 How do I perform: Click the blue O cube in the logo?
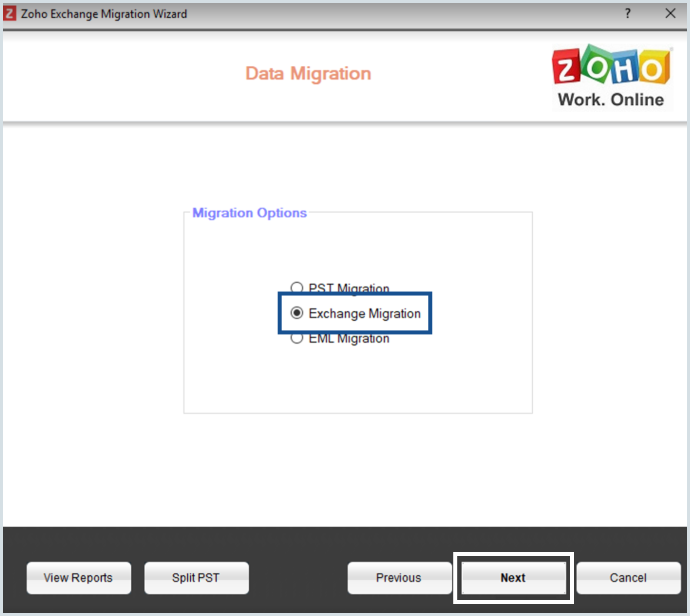[624, 67]
